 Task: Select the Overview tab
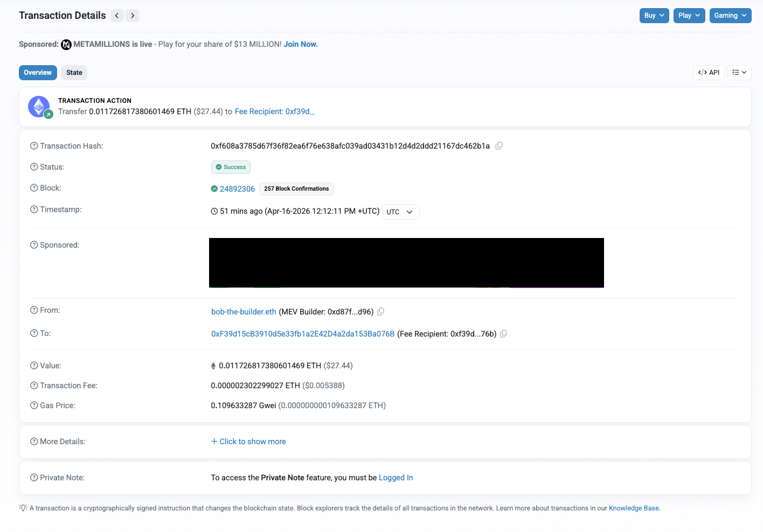tap(38, 73)
